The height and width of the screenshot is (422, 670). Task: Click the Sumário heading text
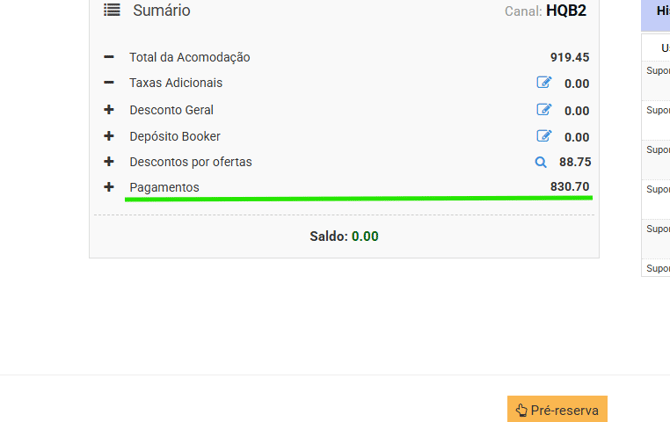(161, 10)
